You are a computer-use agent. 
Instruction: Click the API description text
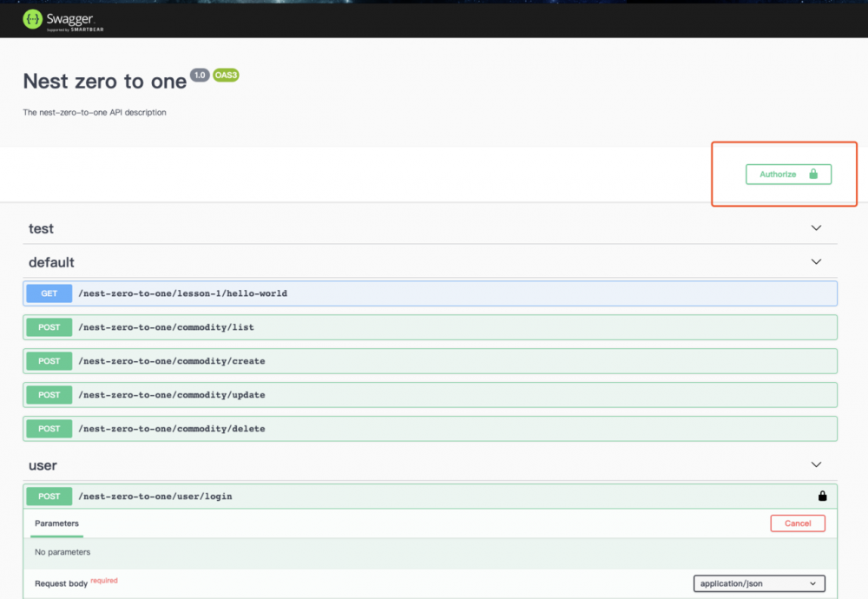[x=95, y=112]
